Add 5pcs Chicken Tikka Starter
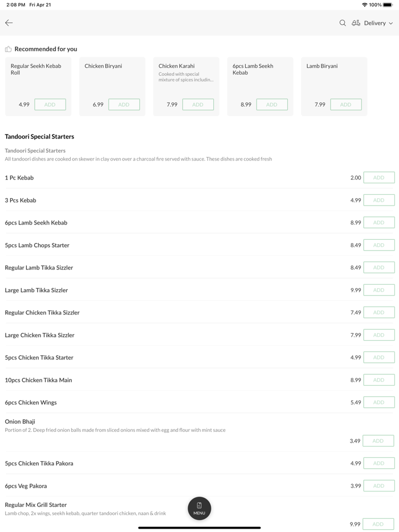The height and width of the screenshot is (532, 399). pyautogui.click(x=379, y=357)
